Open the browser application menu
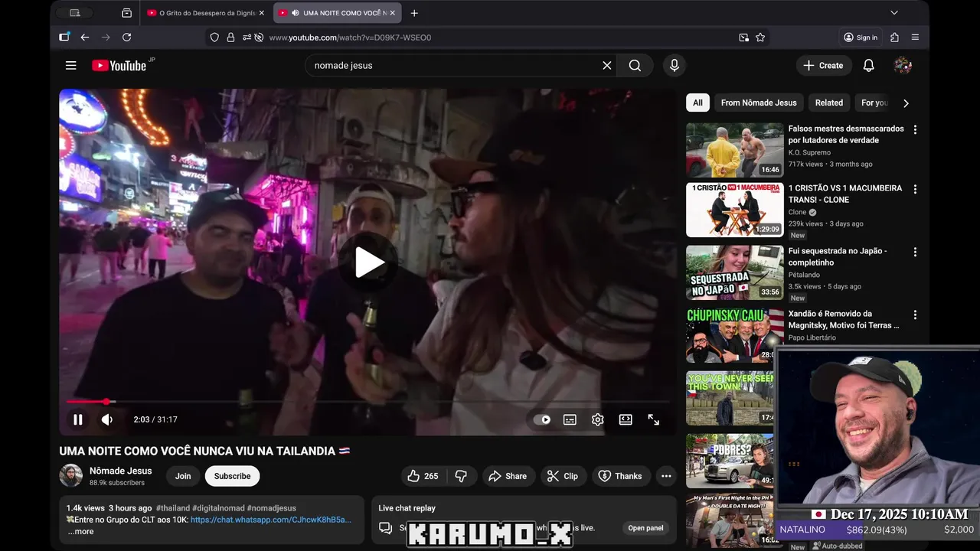The width and height of the screenshot is (980, 551). point(915,37)
